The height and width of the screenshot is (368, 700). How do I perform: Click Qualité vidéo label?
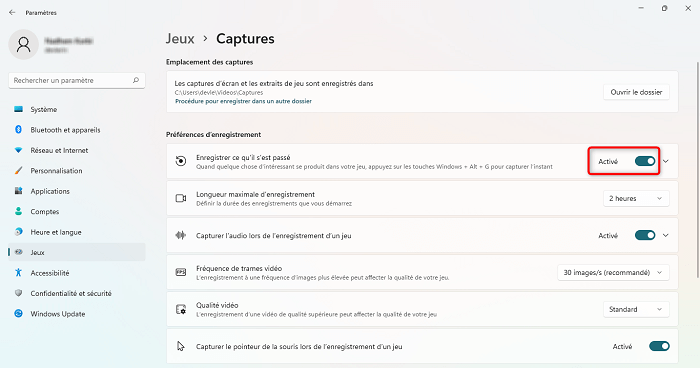[217, 305]
